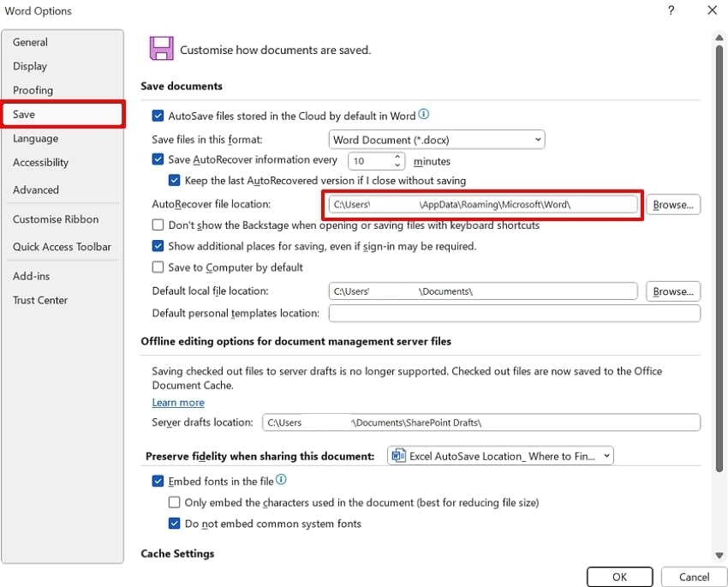The image size is (728, 587).
Task: Switch to the Proofing section
Action: point(33,90)
